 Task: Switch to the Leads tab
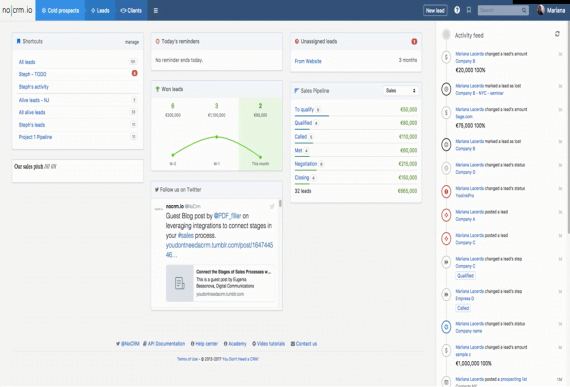click(100, 11)
